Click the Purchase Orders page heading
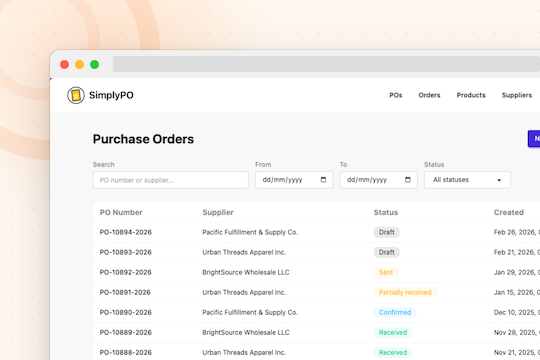This screenshot has width=540, height=360. pos(143,139)
